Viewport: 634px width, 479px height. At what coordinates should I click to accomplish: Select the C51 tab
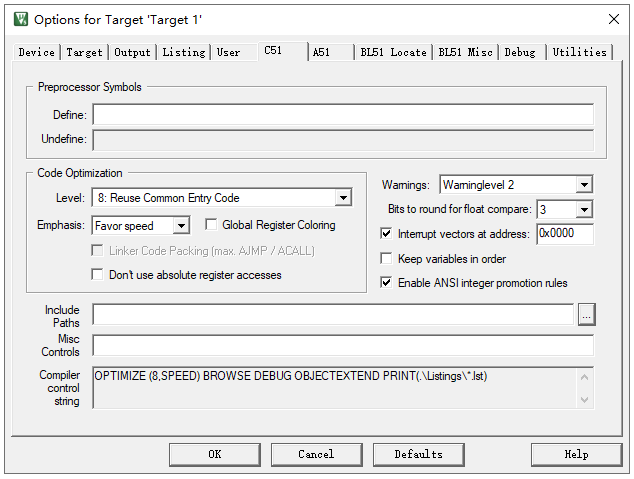[283, 51]
